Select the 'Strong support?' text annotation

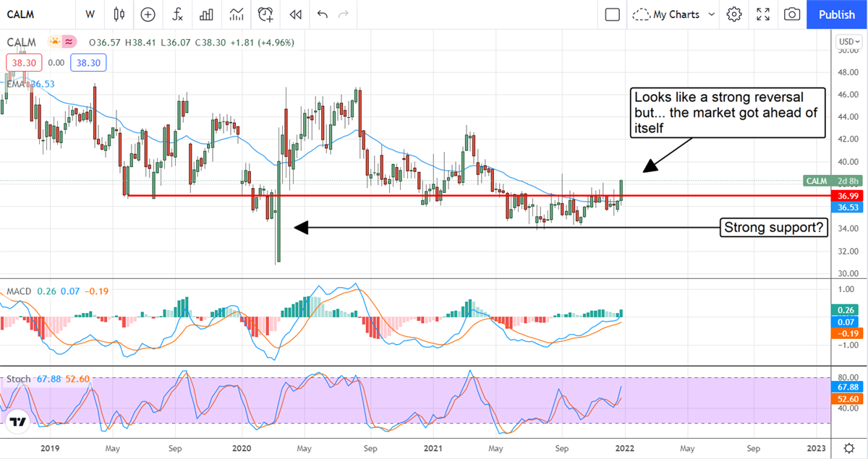pyautogui.click(x=774, y=228)
